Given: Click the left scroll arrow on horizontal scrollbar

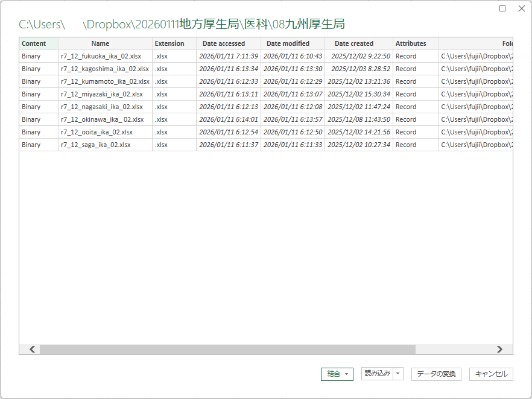Looking at the screenshot, I should click(32, 349).
